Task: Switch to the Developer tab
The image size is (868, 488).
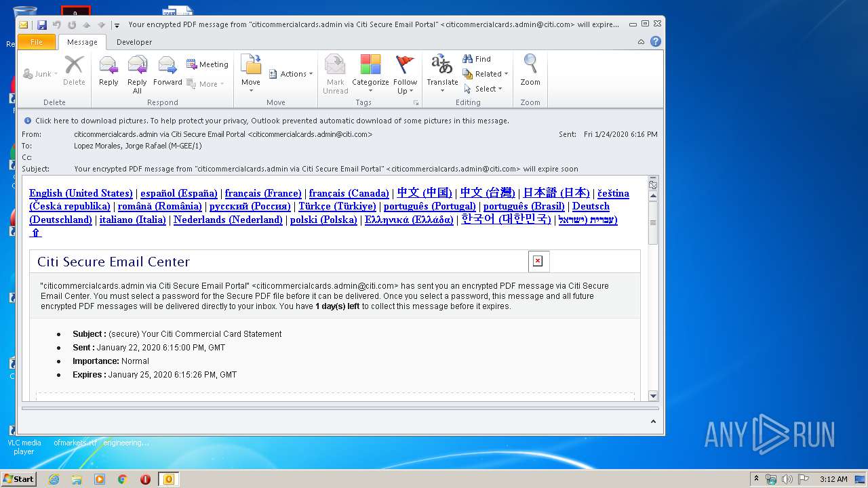Action: 134,42
